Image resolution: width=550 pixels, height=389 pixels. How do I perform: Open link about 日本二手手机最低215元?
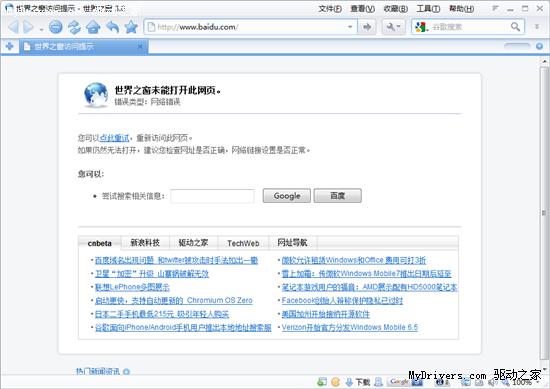click(x=162, y=314)
